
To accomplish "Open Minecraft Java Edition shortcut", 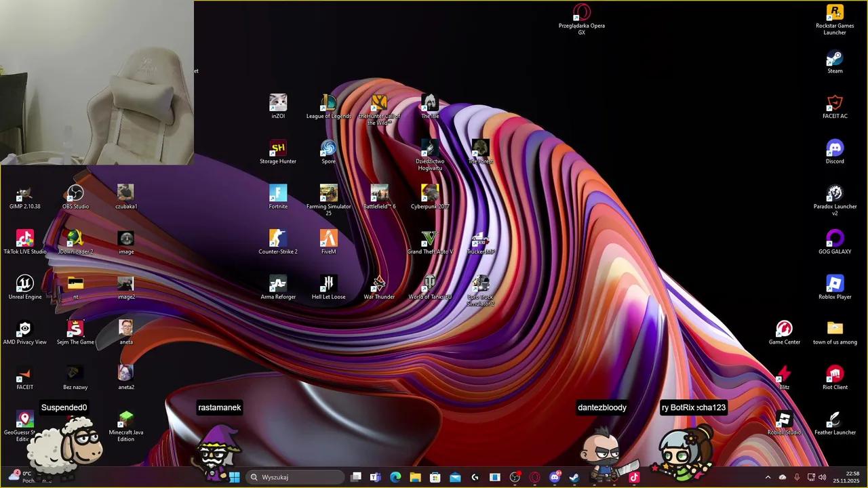I will click(x=126, y=426).
